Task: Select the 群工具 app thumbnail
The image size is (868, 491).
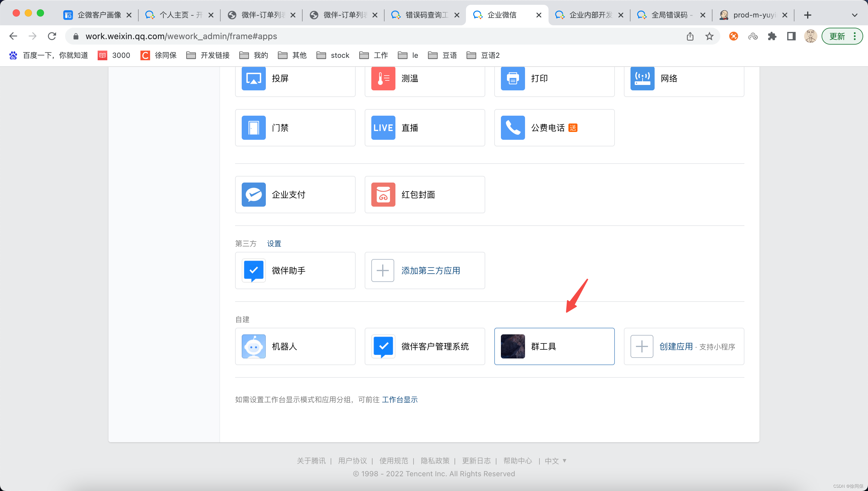Action: click(512, 346)
